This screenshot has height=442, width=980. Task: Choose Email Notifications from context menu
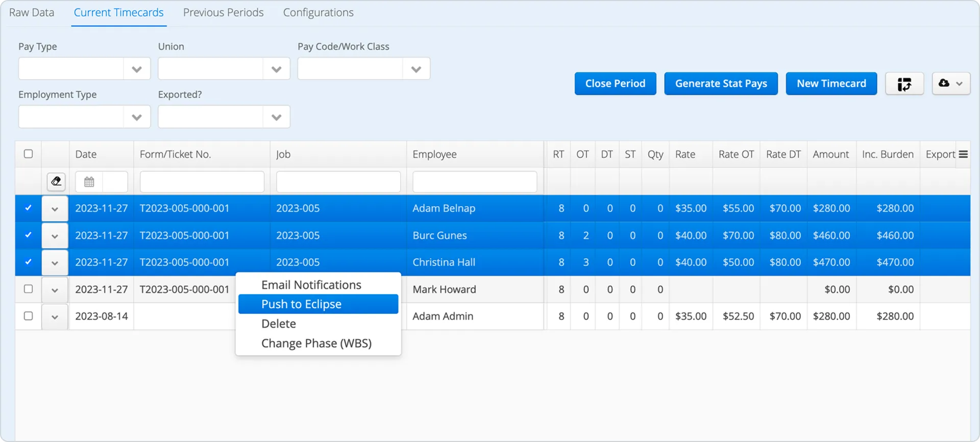pos(318,284)
